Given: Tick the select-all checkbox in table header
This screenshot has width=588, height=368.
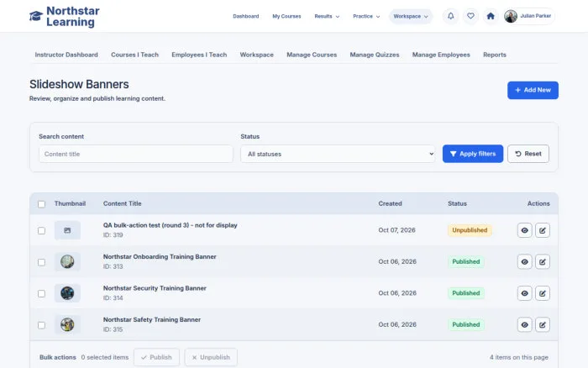Looking at the screenshot, I should coord(42,204).
